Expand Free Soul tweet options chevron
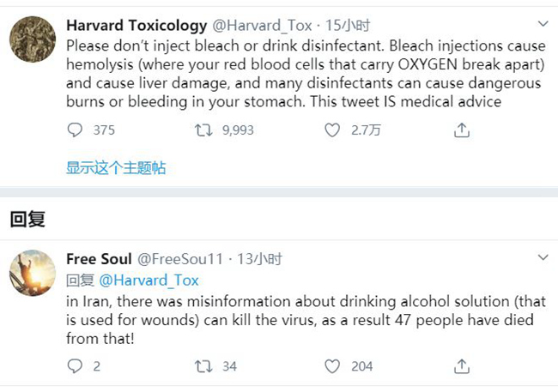The image size is (558, 392). [543, 257]
